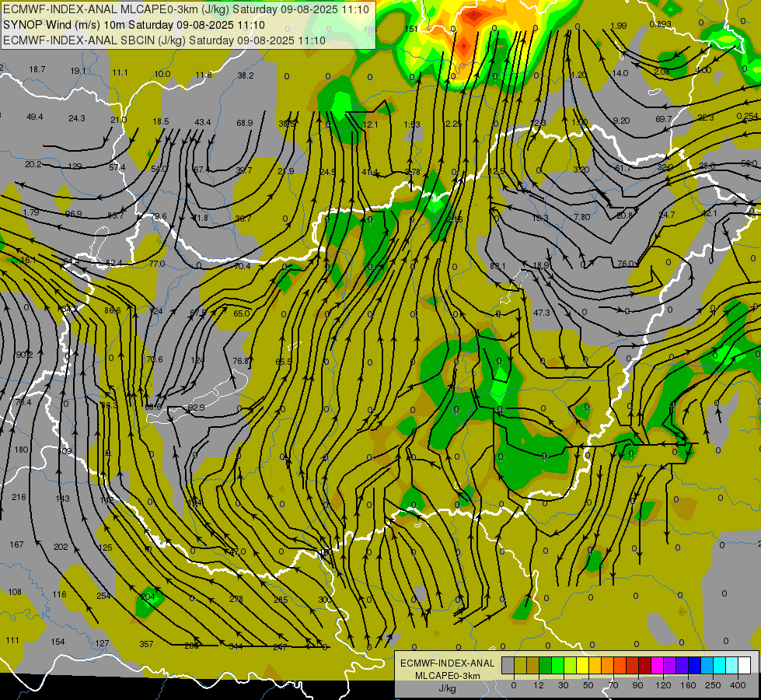Viewport: 761px width, 700px height.
Task: Click the map value 202
Action: click(x=61, y=547)
